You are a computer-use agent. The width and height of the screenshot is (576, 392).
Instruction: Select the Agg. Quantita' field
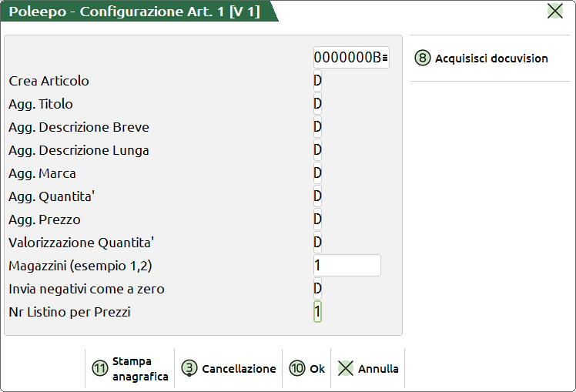coord(317,196)
